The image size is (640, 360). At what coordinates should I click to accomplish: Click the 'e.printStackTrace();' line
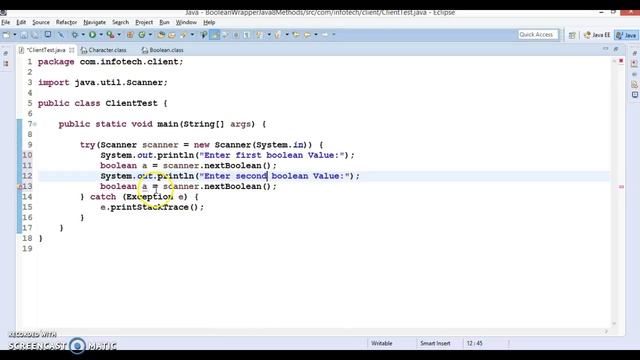(152, 207)
